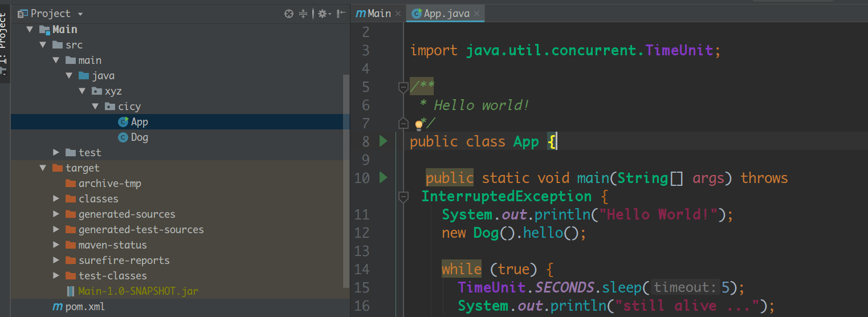Click the Collapse All icon in Project panel

click(x=303, y=14)
